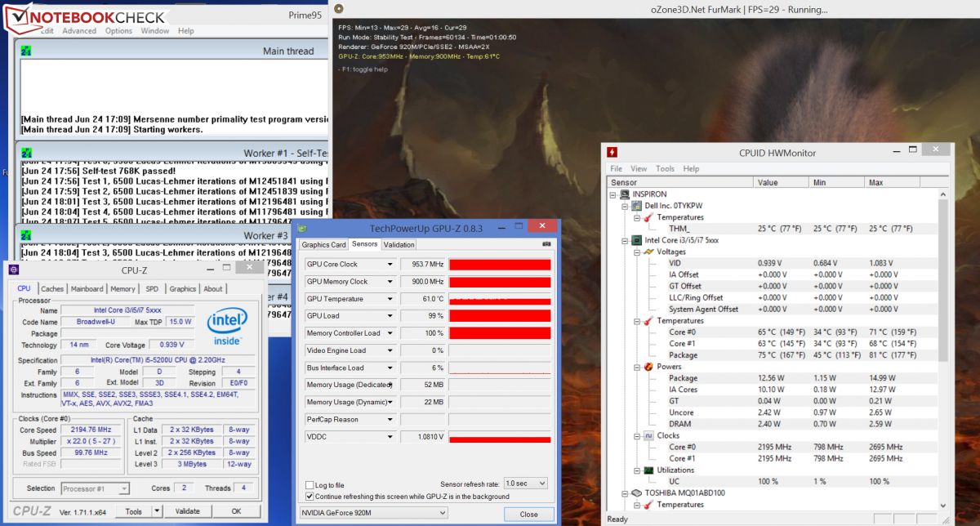980x526 pixels.
Task: Click the GPU-Z screenshot camera icon
Action: pos(546,244)
